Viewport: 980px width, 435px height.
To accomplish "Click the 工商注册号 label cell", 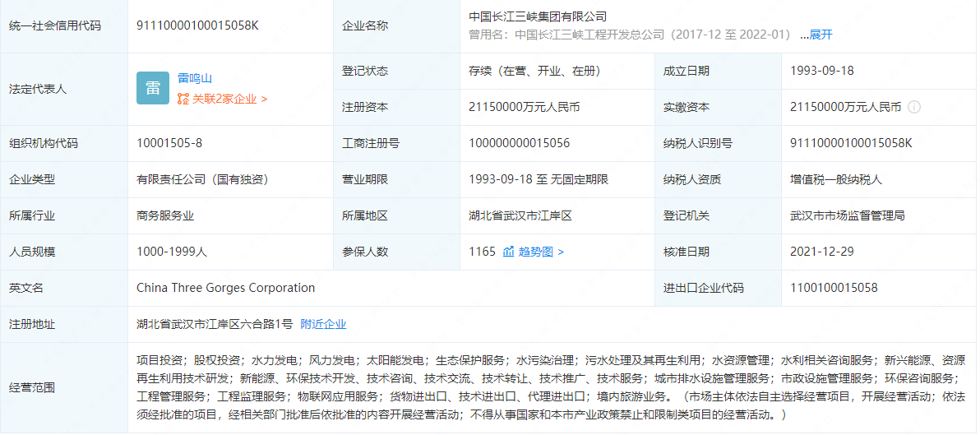I will click(x=396, y=144).
